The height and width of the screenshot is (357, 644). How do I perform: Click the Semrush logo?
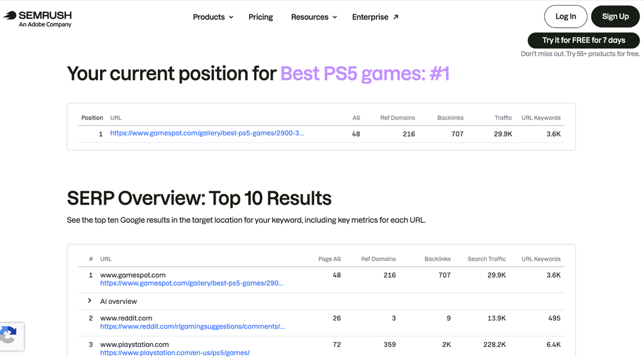point(37,19)
